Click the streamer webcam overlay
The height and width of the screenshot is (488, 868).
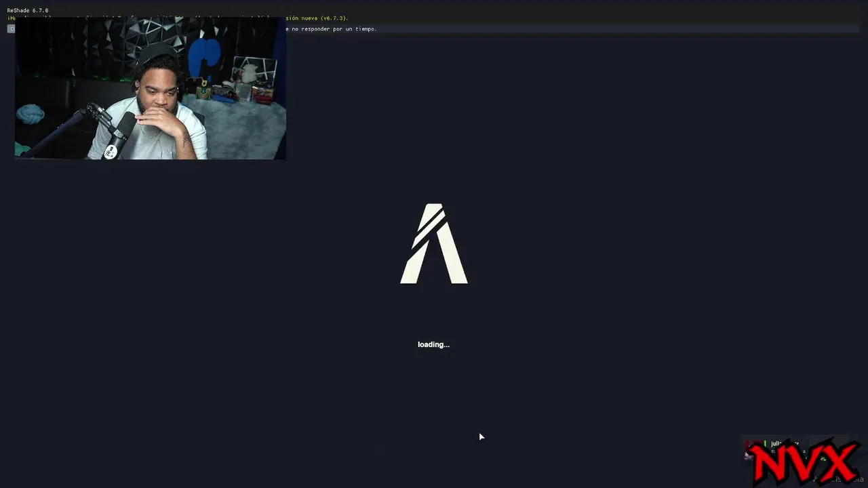point(151,88)
